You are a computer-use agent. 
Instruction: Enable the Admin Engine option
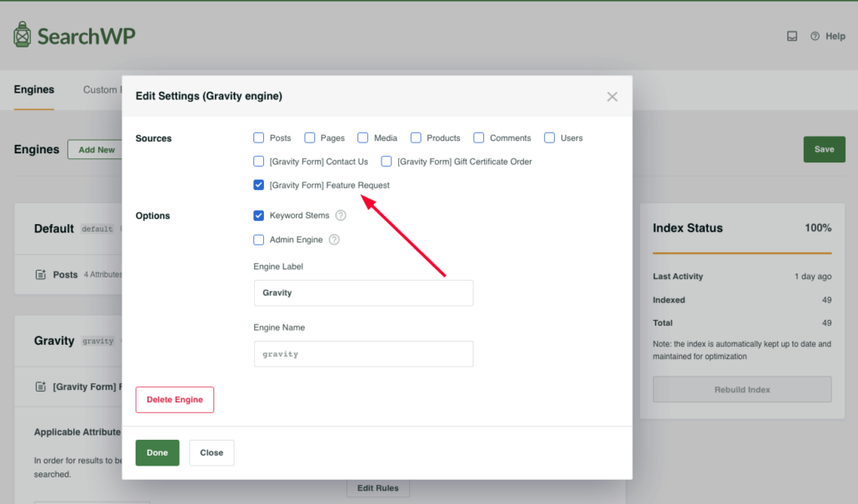point(258,240)
